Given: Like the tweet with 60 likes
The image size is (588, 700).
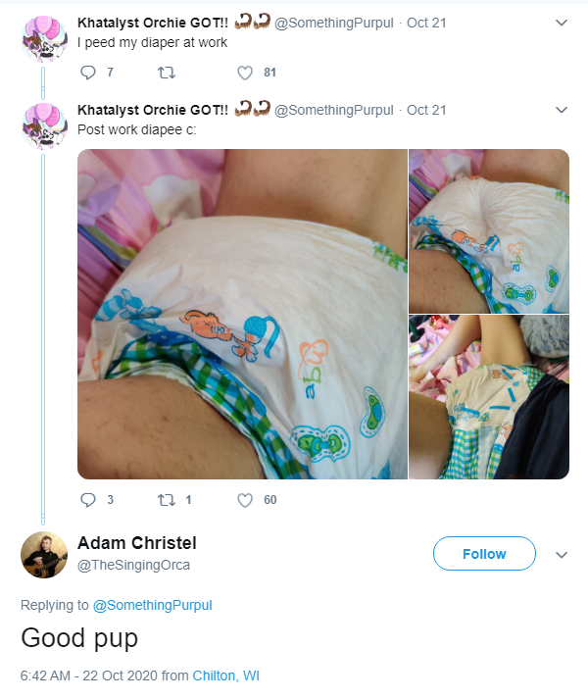Looking at the screenshot, I should click(244, 500).
